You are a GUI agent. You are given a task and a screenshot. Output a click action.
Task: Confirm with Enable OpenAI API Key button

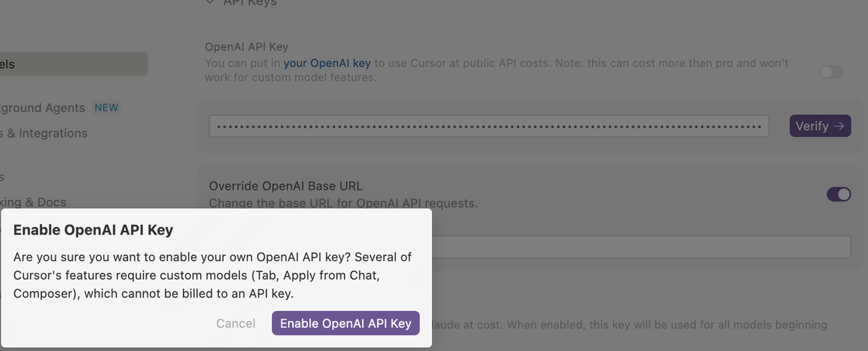pyautogui.click(x=345, y=323)
